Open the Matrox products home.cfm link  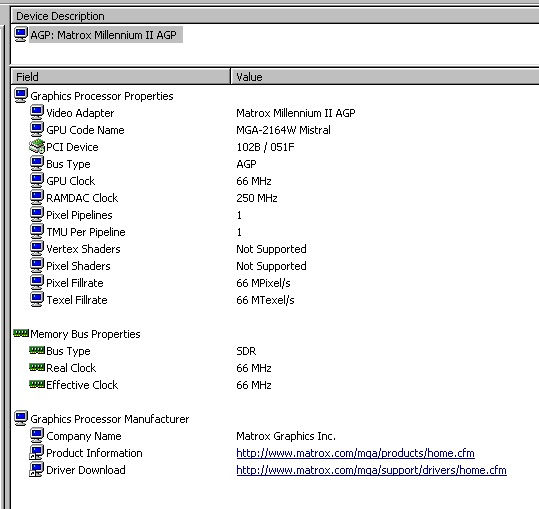[355, 453]
